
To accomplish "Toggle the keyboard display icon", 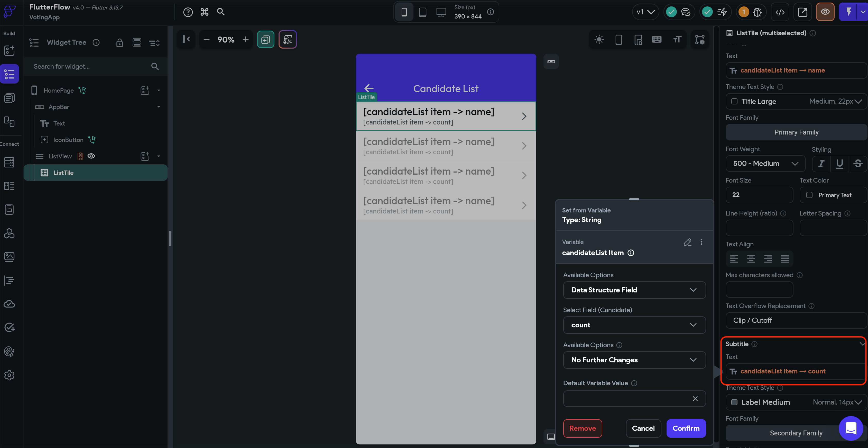I will [x=657, y=40].
